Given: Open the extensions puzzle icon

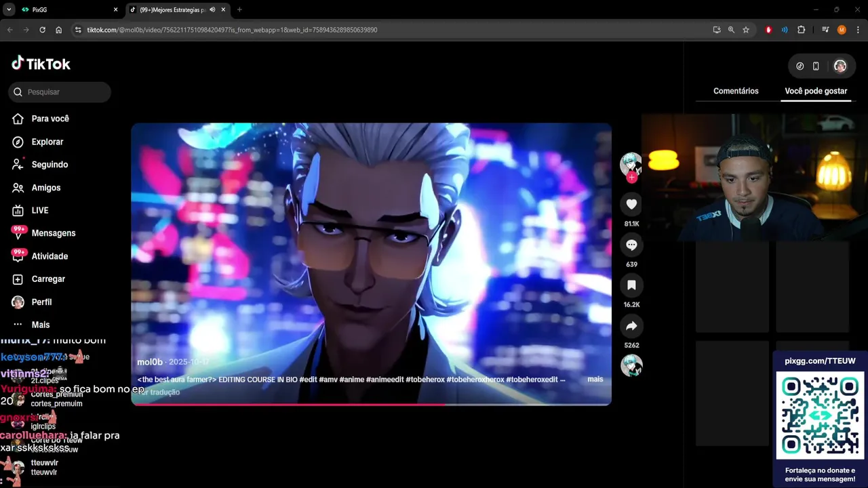Looking at the screenshot, I should 801,30.
